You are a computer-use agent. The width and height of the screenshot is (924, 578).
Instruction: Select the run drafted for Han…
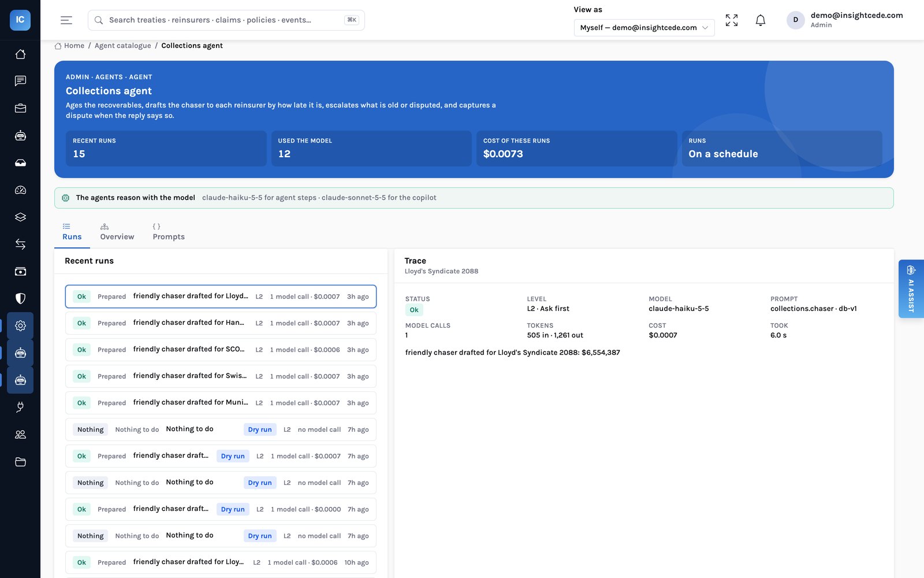(221, 323)
